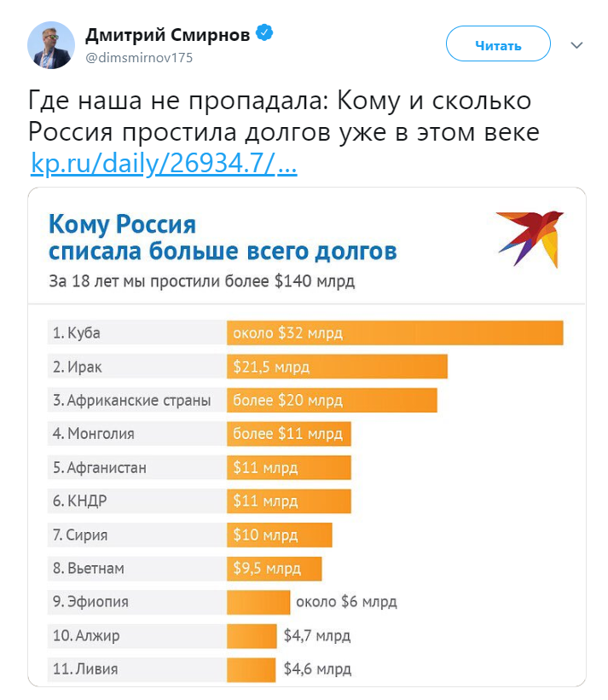
Task: Click the @dimsmirnov175 handle
Action: (139, 58)
